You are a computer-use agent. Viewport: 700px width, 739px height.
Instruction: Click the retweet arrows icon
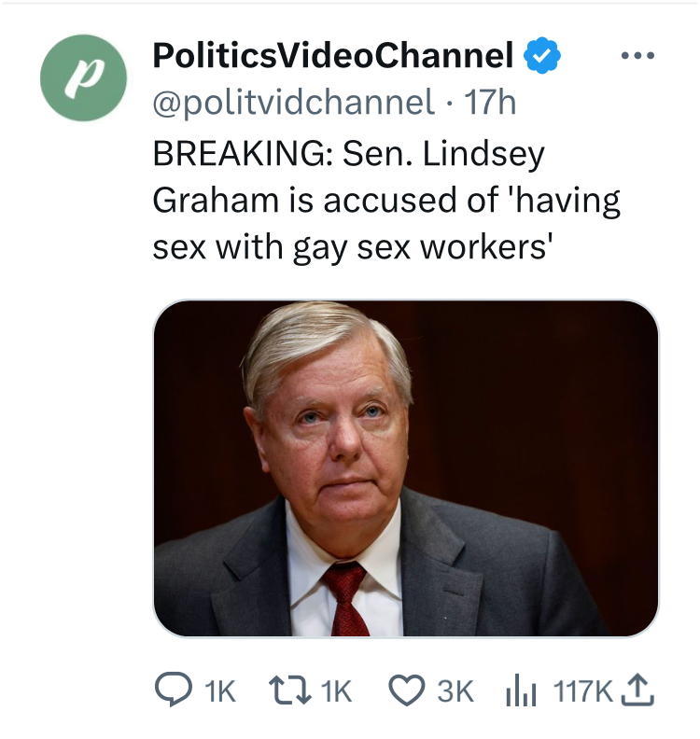(290, 691)
